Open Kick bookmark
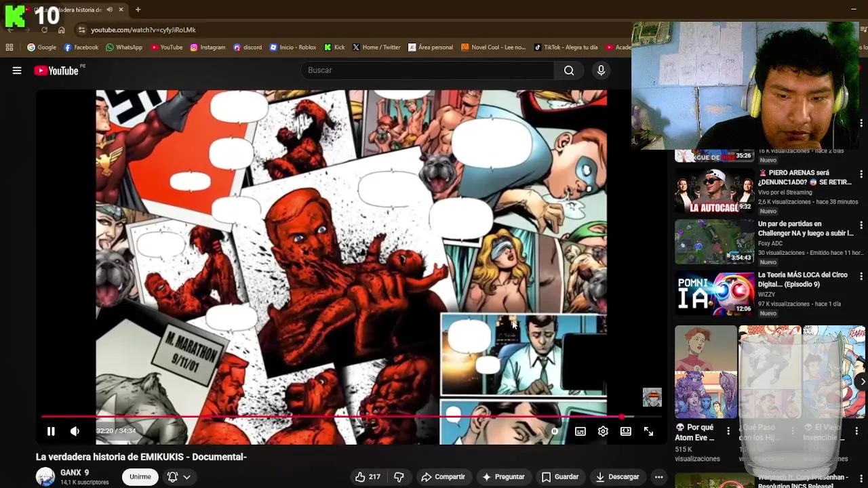868x488 pixels. click(x=334, y=47)
